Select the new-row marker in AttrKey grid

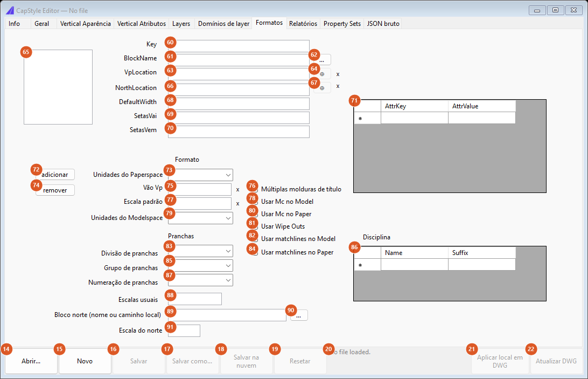pyautogui.click(x=367, y=118)
